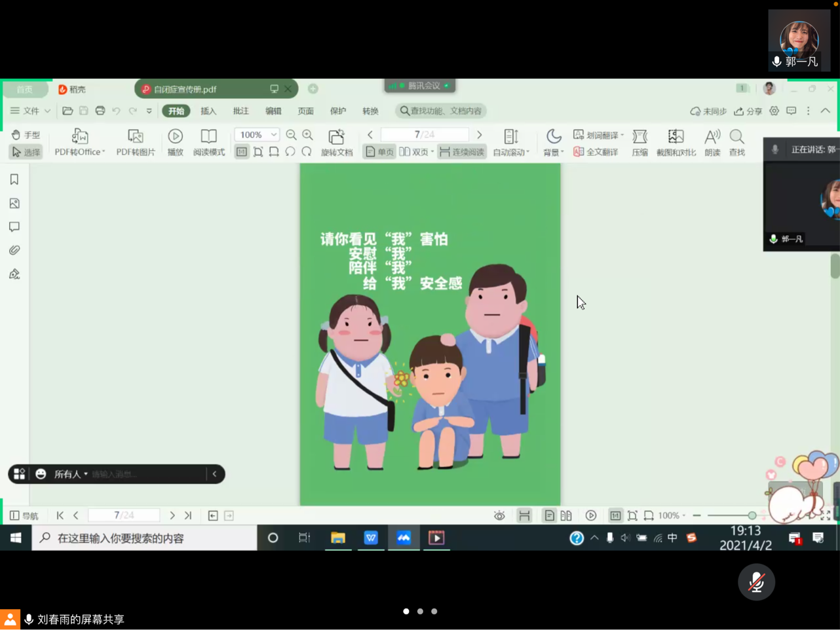Click the PDF转图片 icon
Image resolution: width=840 pixels, height=630 pixels.
136,136
